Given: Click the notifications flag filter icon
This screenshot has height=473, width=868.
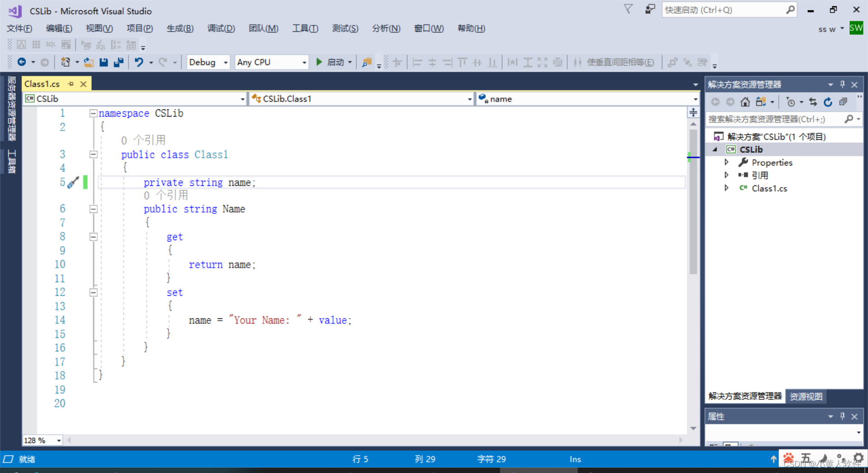Looking at the screenshot, I should 628,9.
